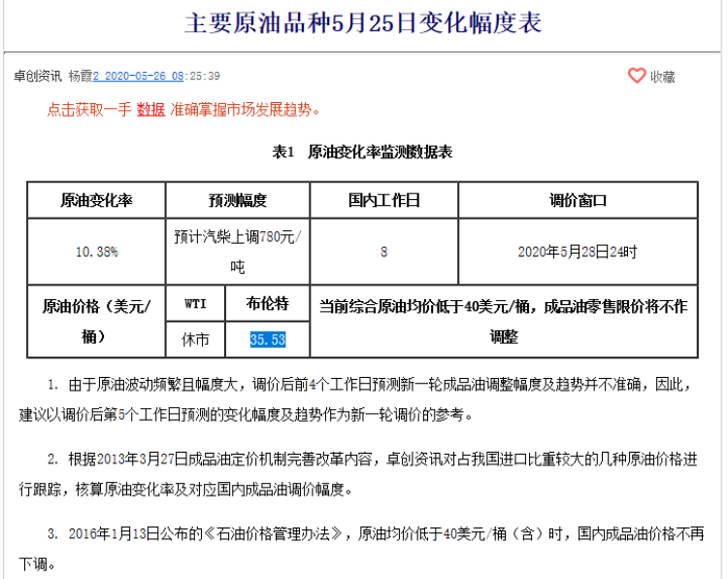Click the 休市 cell under WTI

click(x=195, y=340)
